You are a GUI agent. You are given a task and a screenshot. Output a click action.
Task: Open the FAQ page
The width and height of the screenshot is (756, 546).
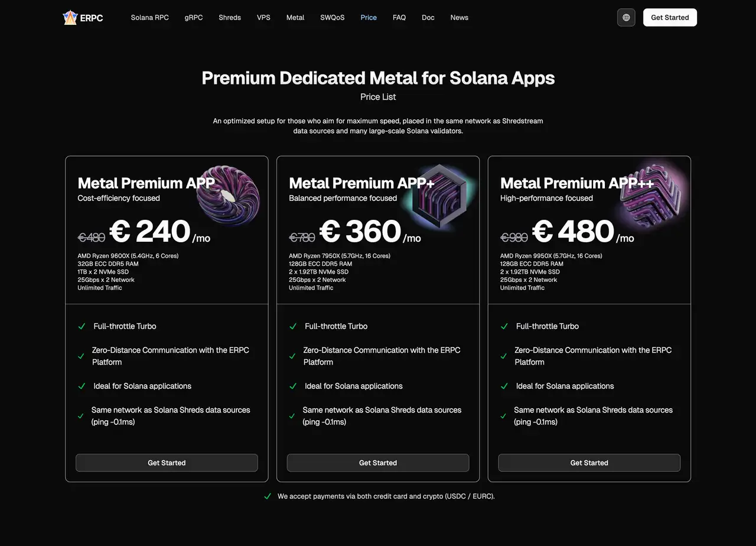[x=399, y=18]
